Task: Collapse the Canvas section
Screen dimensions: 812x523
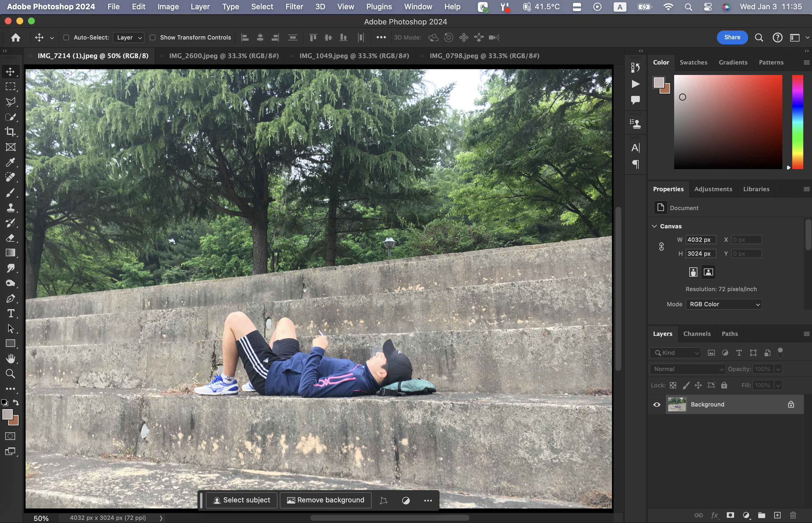Action: pyautogui.click(x=654, y=226)
